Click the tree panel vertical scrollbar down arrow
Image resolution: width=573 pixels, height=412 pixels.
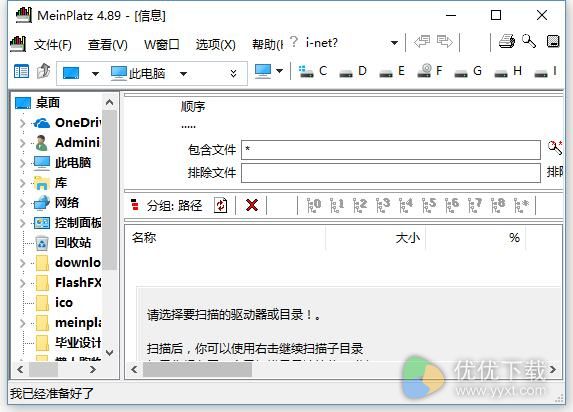(109, 352)
